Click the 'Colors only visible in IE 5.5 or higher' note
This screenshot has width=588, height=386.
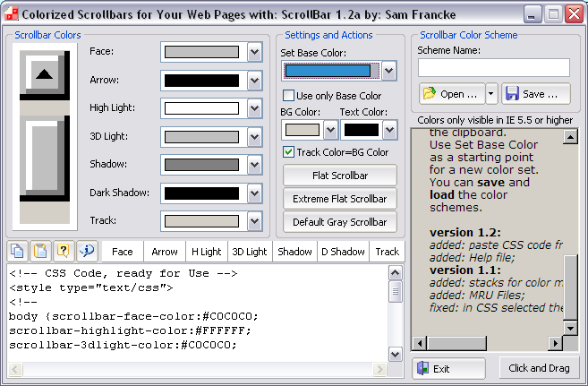(x=495, y=120)
